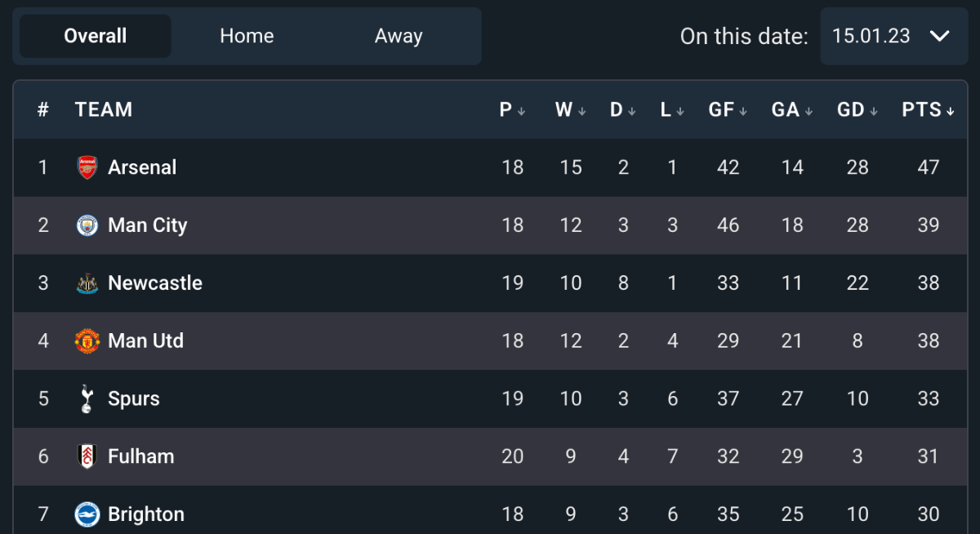This screenshot has width=980, height=534.
Task: Sort table by W wins column
Action: [570, 110]
